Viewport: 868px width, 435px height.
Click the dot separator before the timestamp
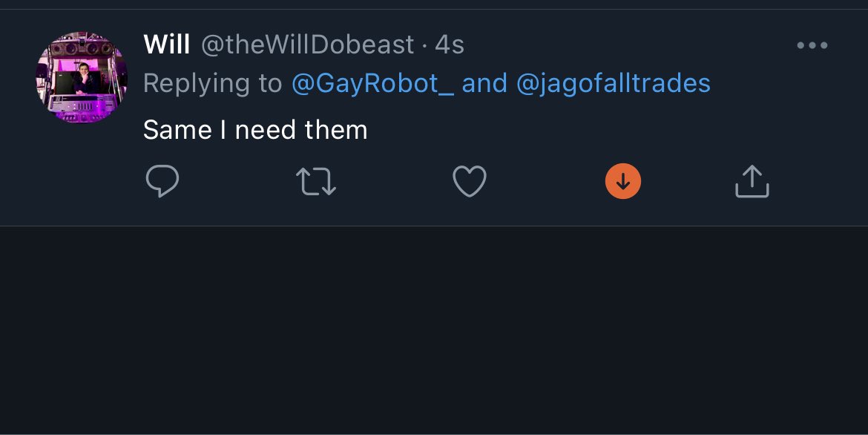coord(424,46)
